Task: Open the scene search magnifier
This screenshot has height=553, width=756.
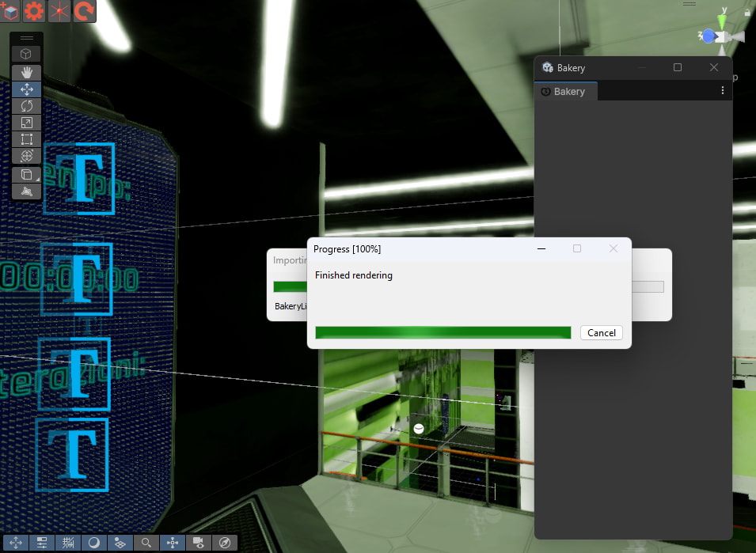Action: click(147, 543)
